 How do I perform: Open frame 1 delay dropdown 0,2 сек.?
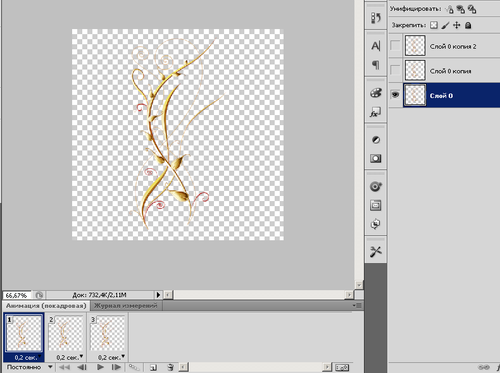coord(28,357)
